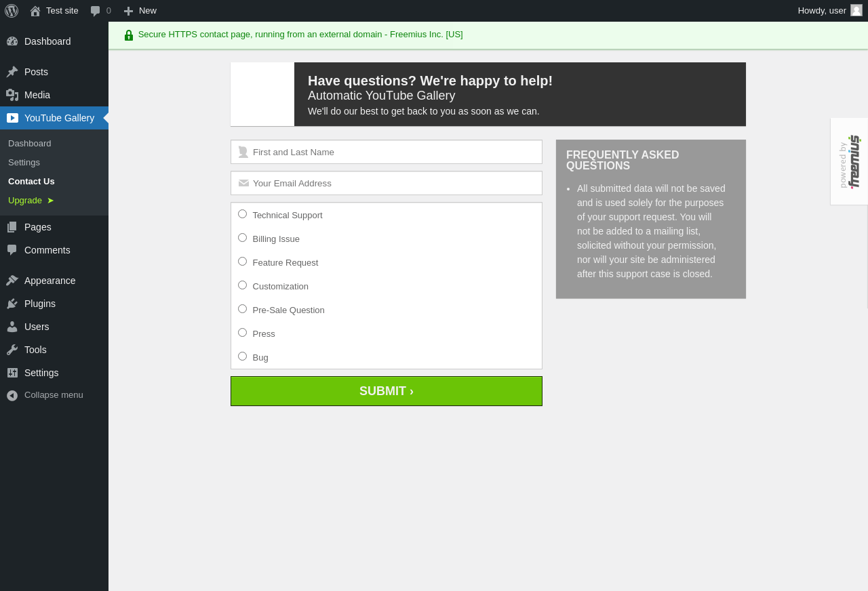
Task: Click Howdy, user account link
Action: (822, 11)
